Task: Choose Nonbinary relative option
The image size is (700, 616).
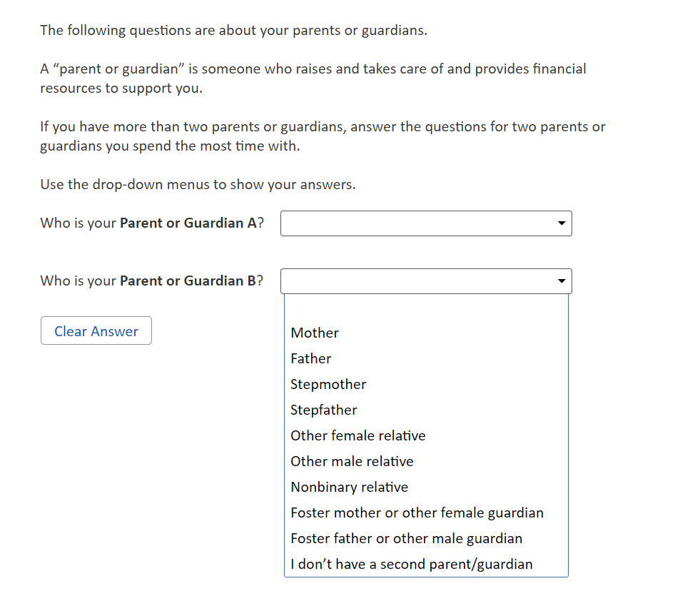Action: 350,487
